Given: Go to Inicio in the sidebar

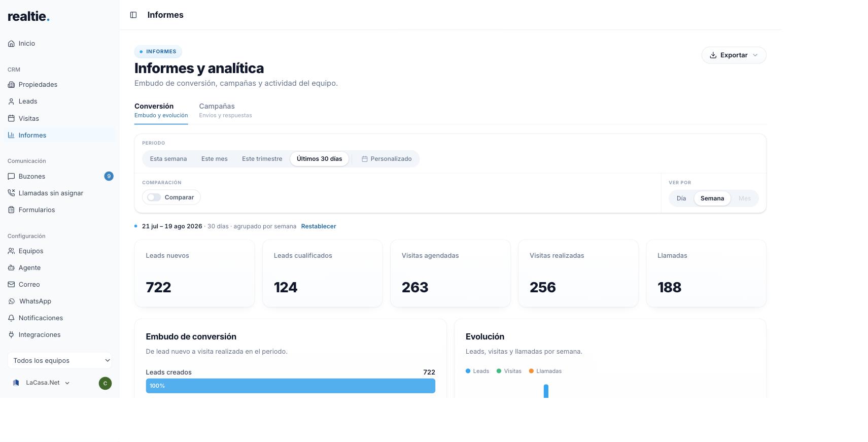Looking at the screenshot, I should pos(60,44).
